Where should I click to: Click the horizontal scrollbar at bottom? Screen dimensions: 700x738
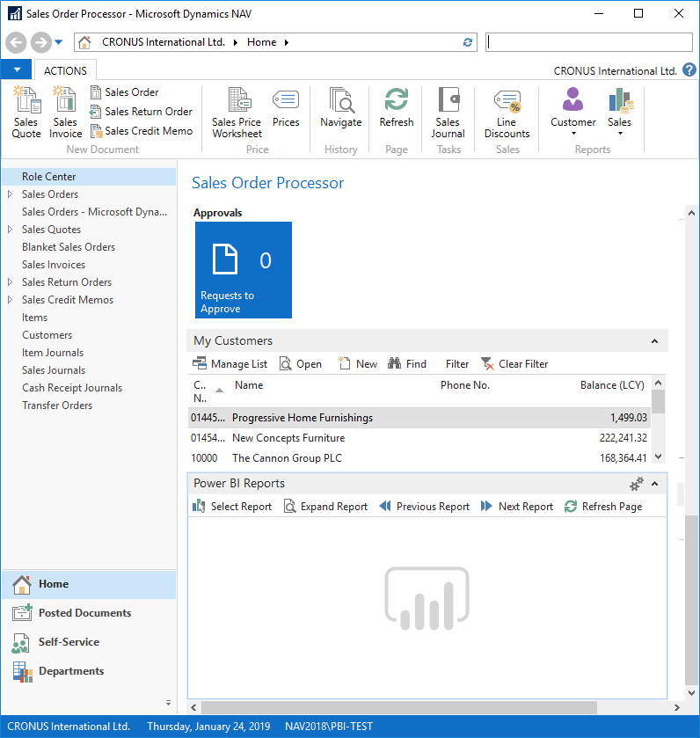pyautogui.click(x=400, y=707)
